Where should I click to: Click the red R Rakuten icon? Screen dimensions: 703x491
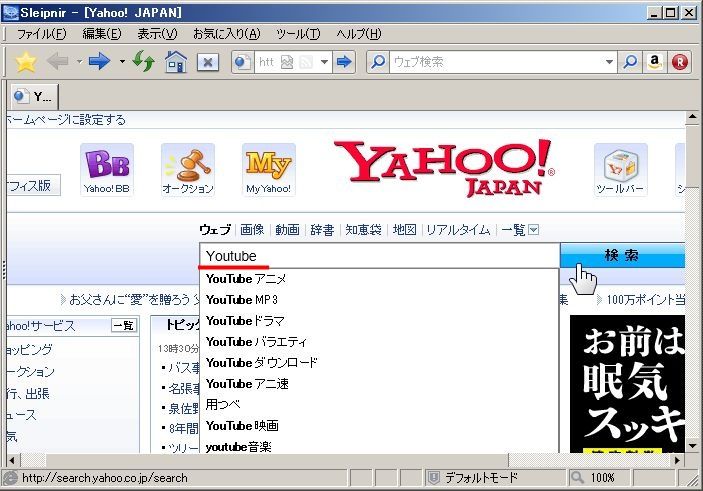680,62
